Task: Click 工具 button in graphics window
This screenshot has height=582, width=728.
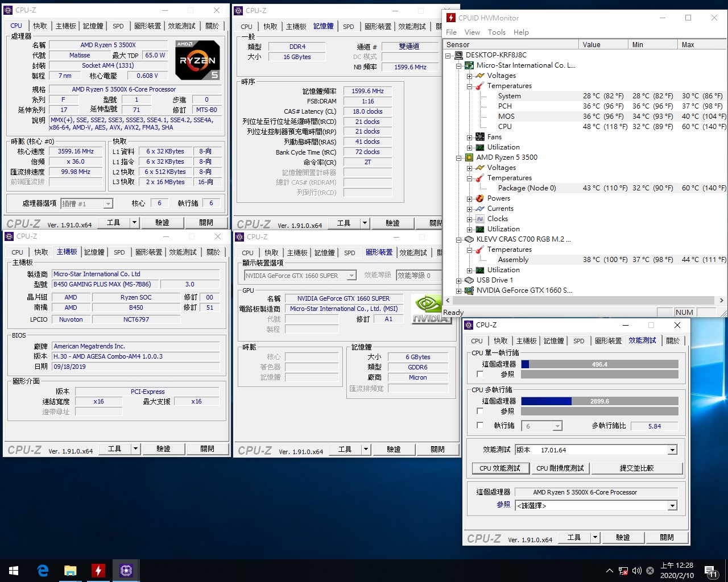Action: pyautogui.click(x=345, y=450)
